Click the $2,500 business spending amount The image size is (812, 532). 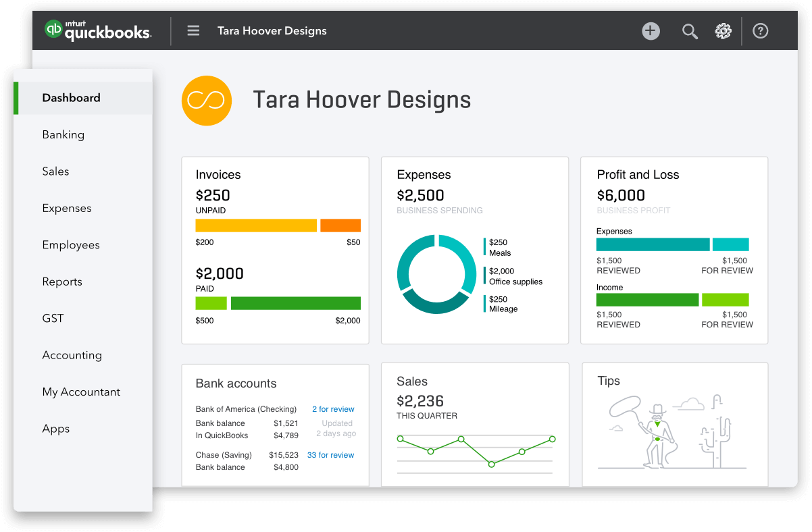tap(420, 196)
